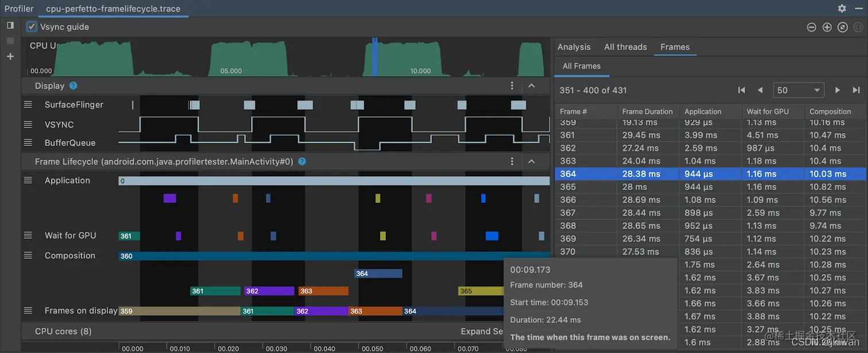Click the Zoom Out icon on the toolbar
868x353 pixels.
[x=811, y=26]
